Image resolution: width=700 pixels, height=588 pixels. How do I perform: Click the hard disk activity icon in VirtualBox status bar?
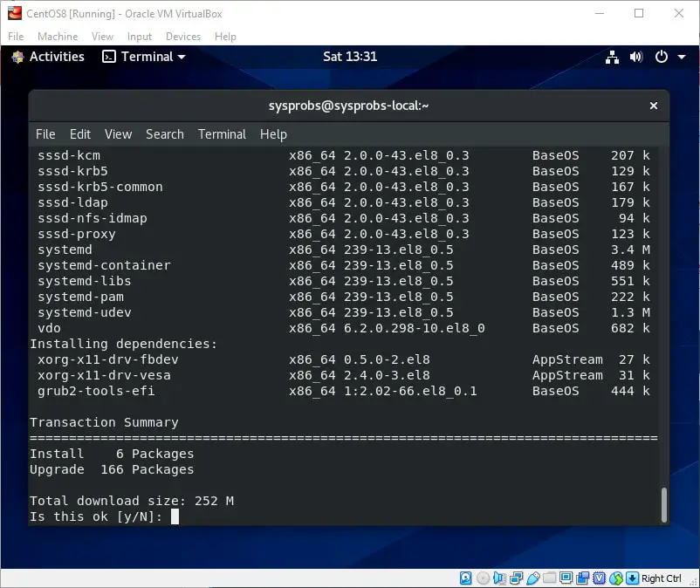click(465, 578)
